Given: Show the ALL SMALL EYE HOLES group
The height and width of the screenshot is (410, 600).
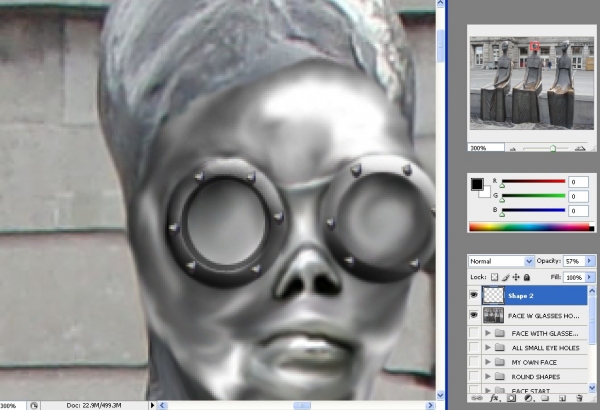Looking at the screenshot, I should click(474, 347).
